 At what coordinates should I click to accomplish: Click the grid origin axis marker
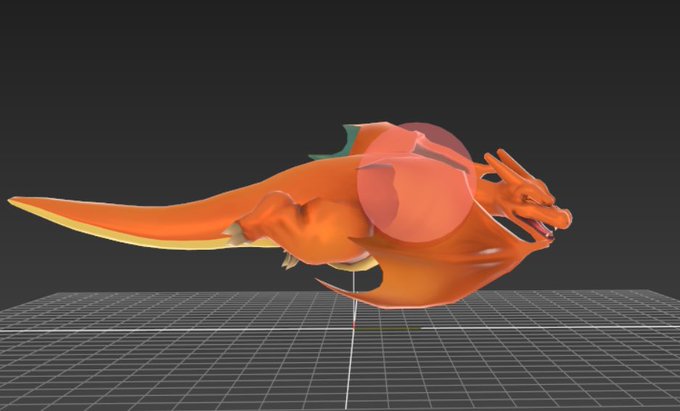354,326
